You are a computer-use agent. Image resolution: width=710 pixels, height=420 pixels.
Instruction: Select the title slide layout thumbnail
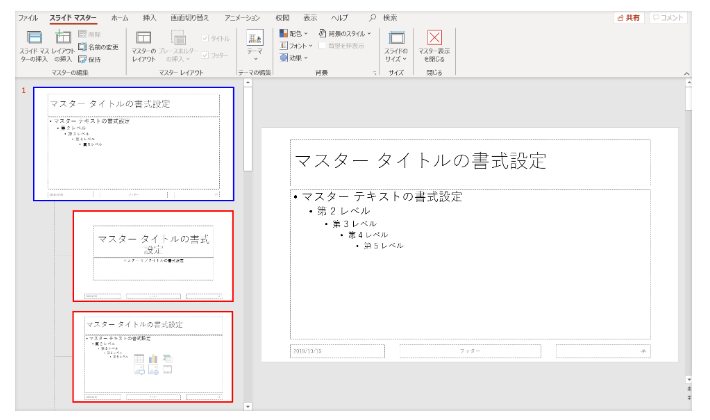[x=152, y=255]
